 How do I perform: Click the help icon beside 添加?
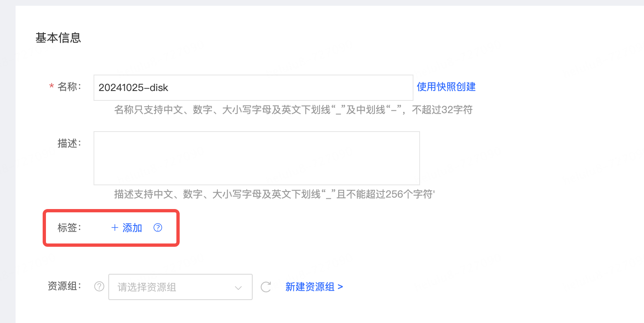click(158, 227)
